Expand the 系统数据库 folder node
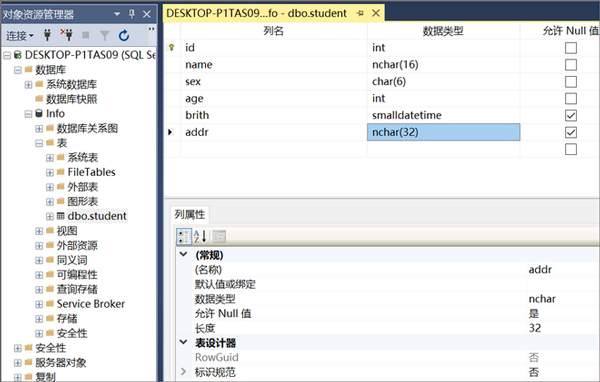This screenshot has height=382, width=600. (x=28, y=85)
